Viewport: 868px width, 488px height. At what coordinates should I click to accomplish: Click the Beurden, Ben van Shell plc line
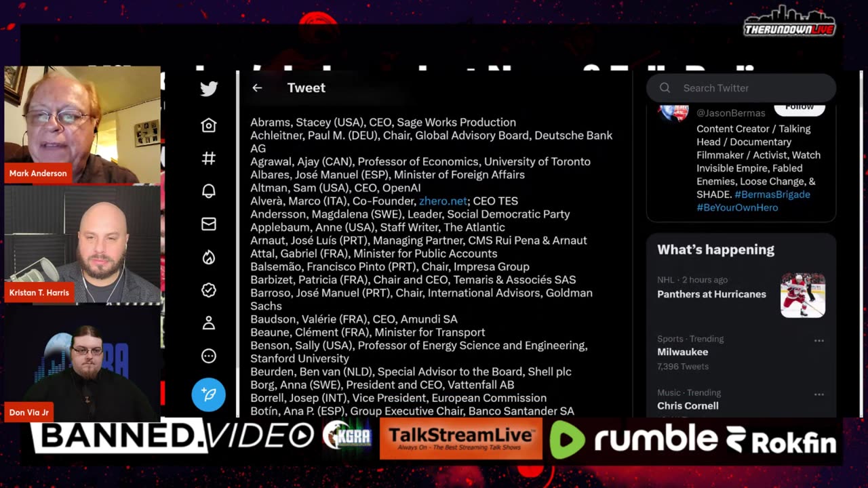point(411,371)
